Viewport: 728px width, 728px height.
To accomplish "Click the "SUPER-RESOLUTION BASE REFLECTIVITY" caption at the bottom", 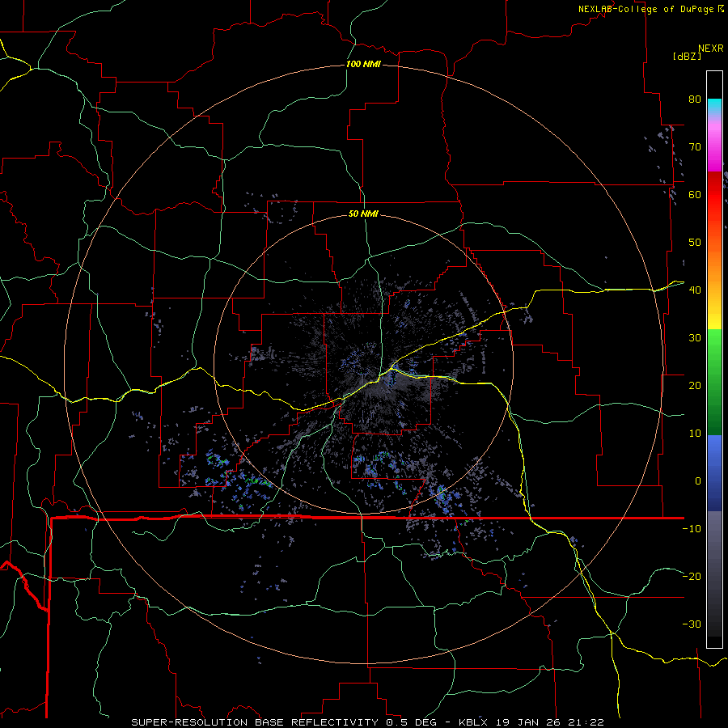I will [255, 722].
